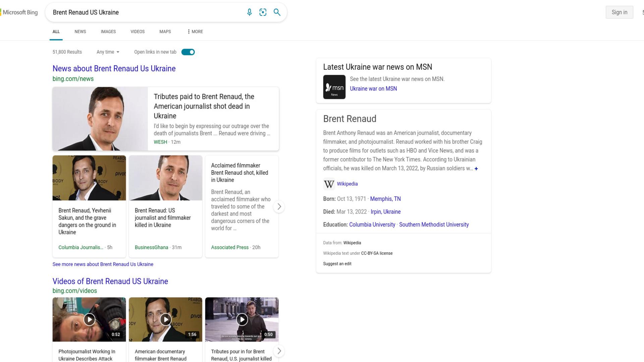
Task: Click CC-BY-SA license link
Action: click(377, 253)
